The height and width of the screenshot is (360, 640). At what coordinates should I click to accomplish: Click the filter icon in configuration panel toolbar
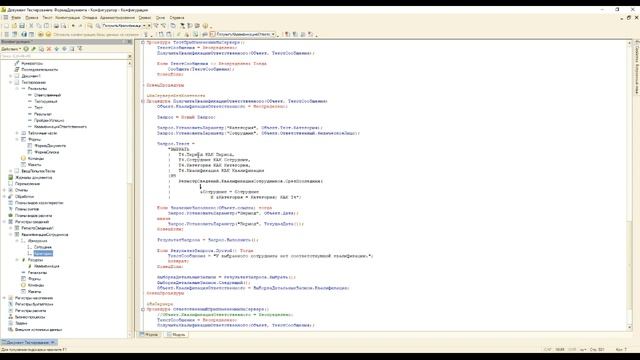point(80,49)
